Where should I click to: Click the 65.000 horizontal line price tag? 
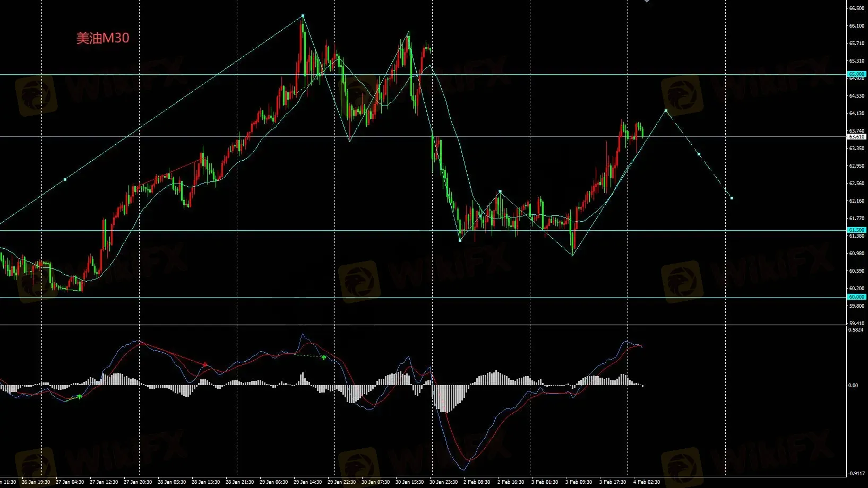[856, 74]
